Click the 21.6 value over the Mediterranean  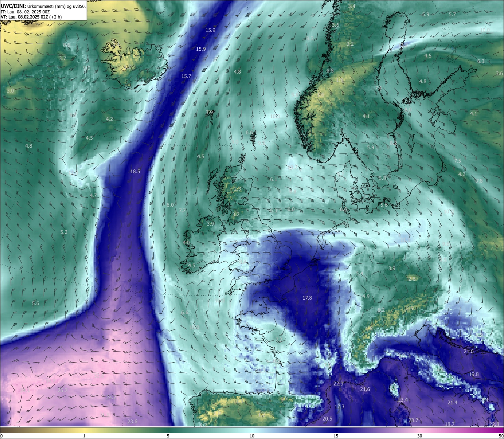coord(365,389)
